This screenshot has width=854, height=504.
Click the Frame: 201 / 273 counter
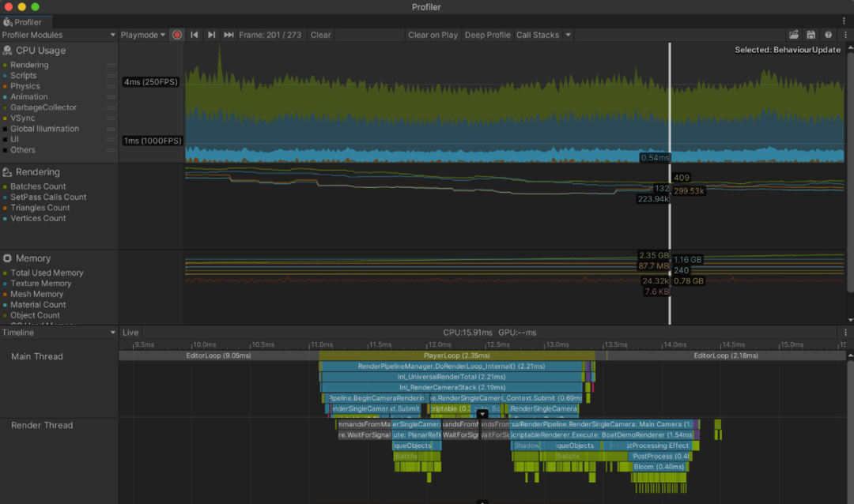coord(270,35)
